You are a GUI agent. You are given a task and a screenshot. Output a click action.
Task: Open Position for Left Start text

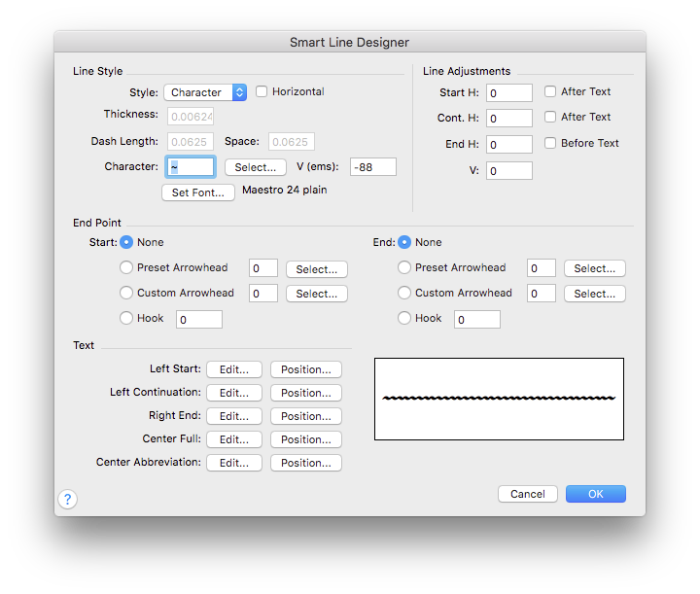[306, 369]
